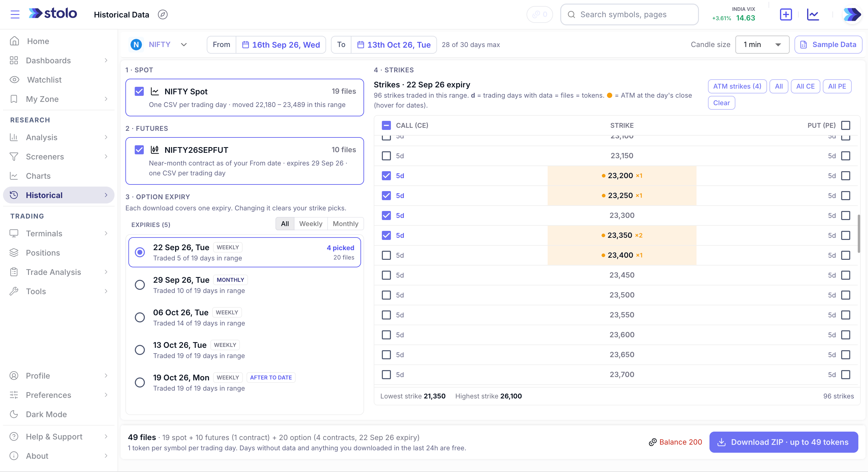
Task: Open Watchlist eye icon
Action: (x=14, y=80)
